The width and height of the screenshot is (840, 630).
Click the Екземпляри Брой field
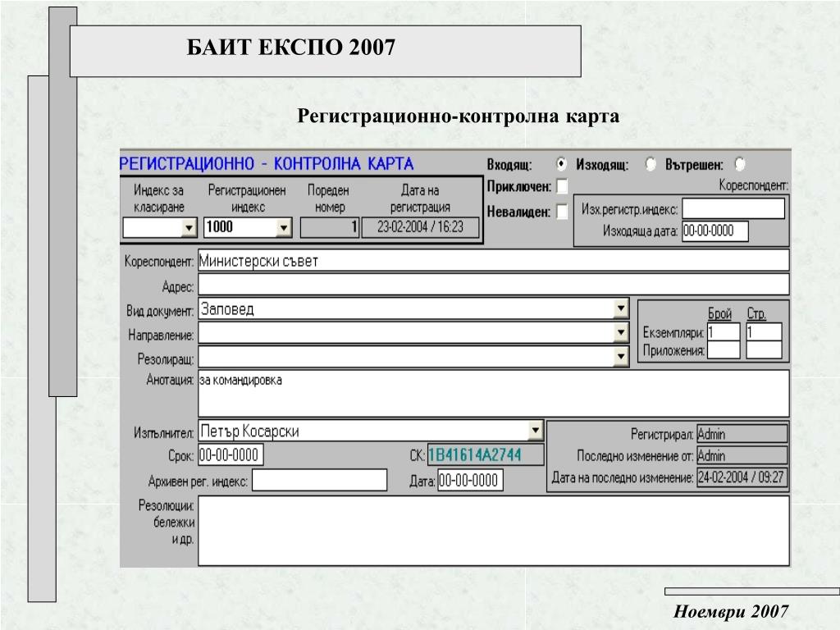[724, 332]
